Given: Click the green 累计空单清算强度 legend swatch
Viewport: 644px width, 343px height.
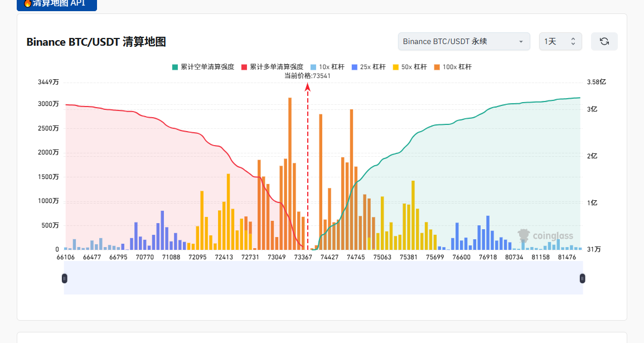Looking at the screenshot, I should pos(176,67).
